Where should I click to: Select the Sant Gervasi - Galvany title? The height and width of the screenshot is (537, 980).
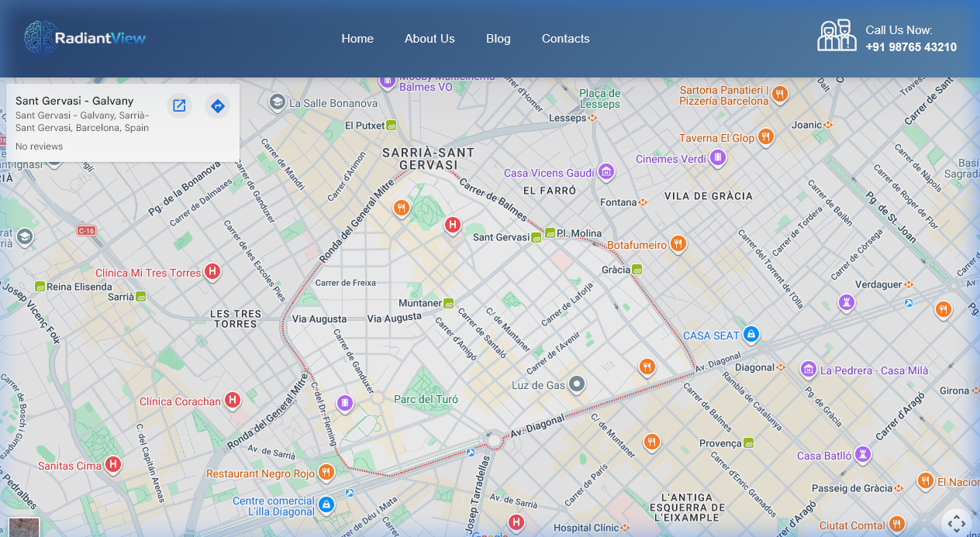(x=74, y=101)
